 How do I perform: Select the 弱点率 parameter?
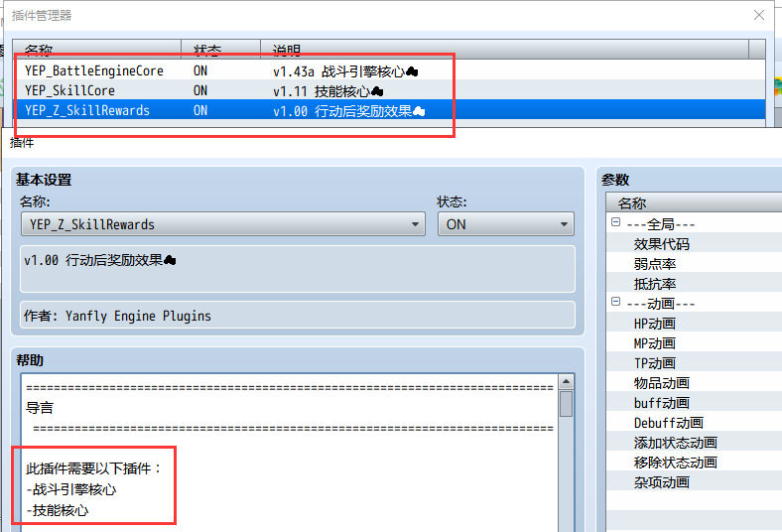point(654,264)
